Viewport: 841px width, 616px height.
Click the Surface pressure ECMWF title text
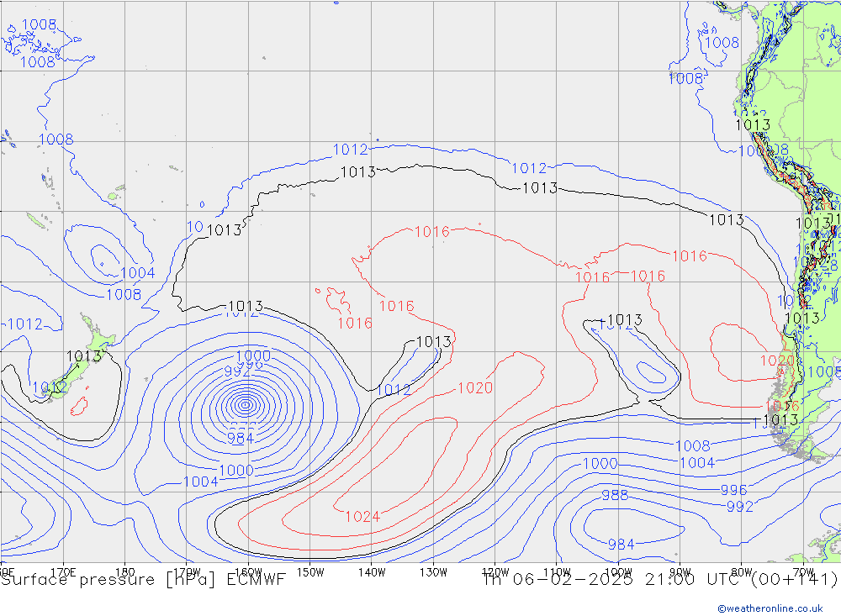pyautogui.click(x=144, y=579)
